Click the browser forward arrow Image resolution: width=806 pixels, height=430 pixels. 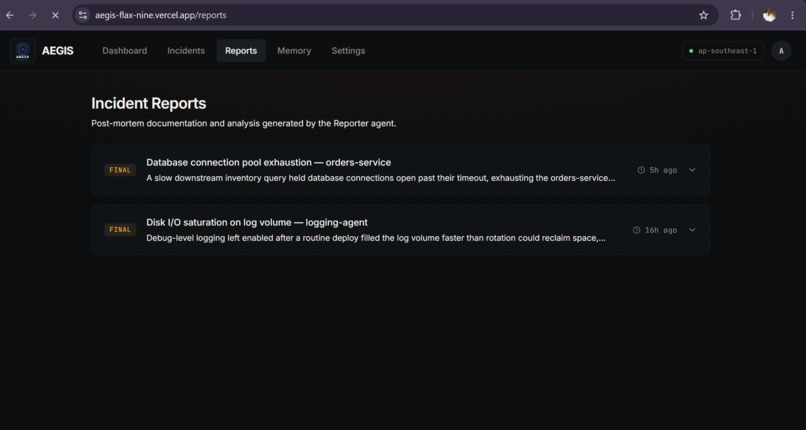(x=32, y=15)
